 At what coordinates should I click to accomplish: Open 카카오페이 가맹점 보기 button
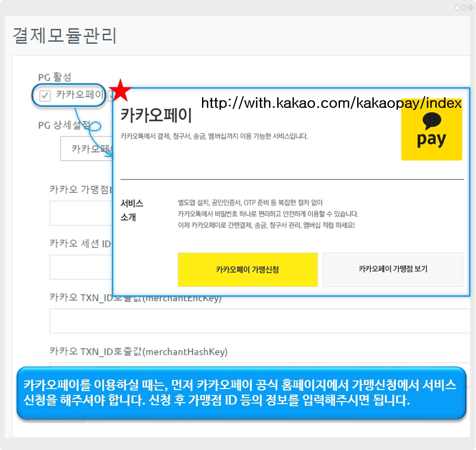[x=393, y=269]
